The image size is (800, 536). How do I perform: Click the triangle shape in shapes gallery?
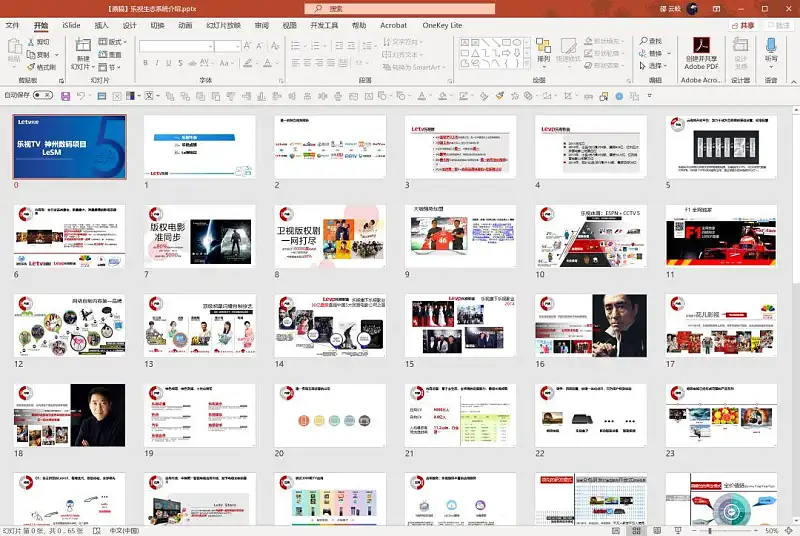(475, 53)
